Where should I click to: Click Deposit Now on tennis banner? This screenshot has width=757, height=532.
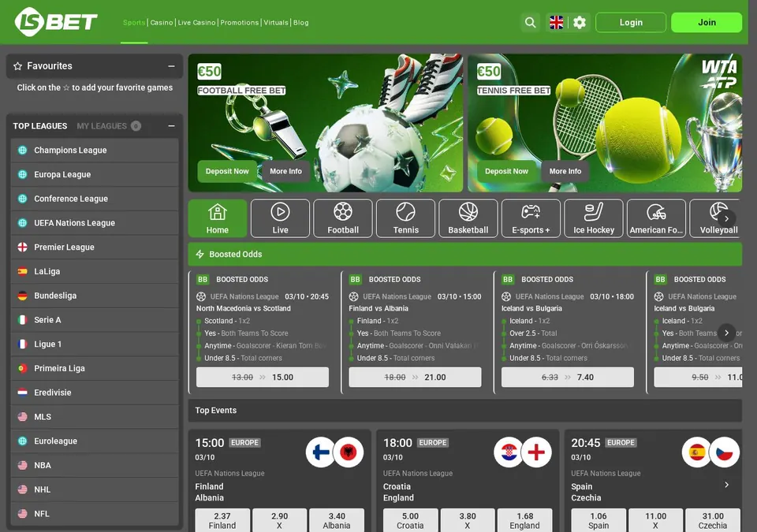click(506, 171)
